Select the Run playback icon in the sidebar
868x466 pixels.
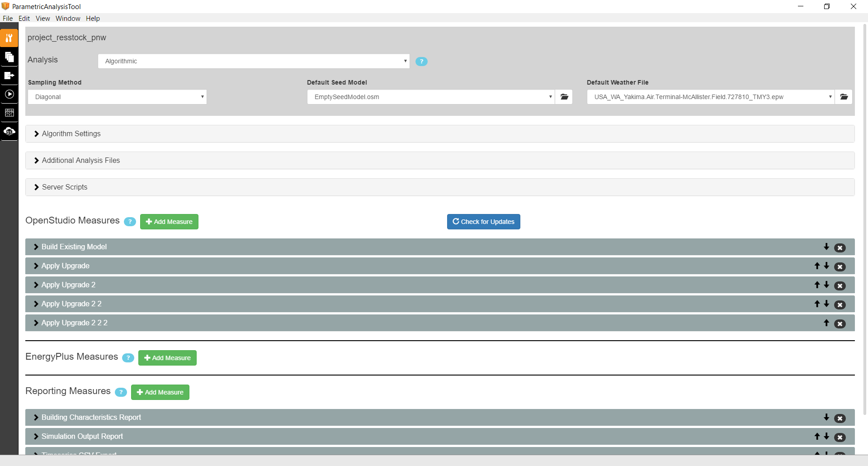coord(9,94)
